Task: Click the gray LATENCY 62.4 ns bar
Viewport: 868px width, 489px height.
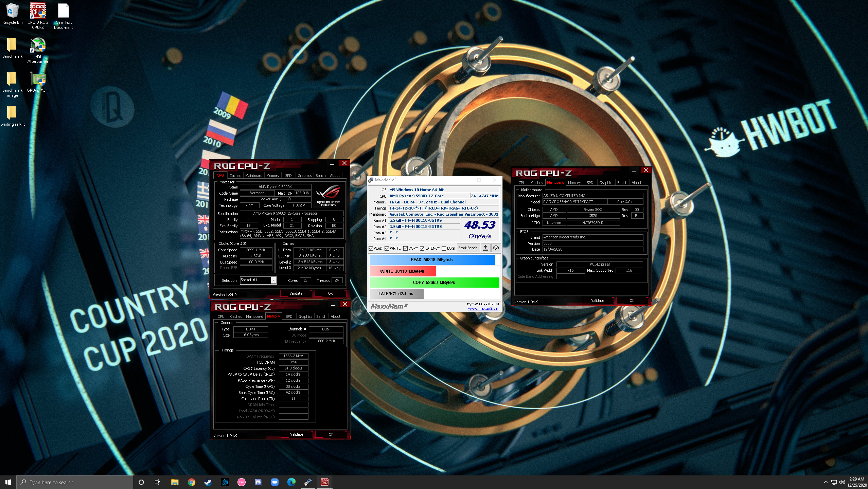Action: pos(396,294)
